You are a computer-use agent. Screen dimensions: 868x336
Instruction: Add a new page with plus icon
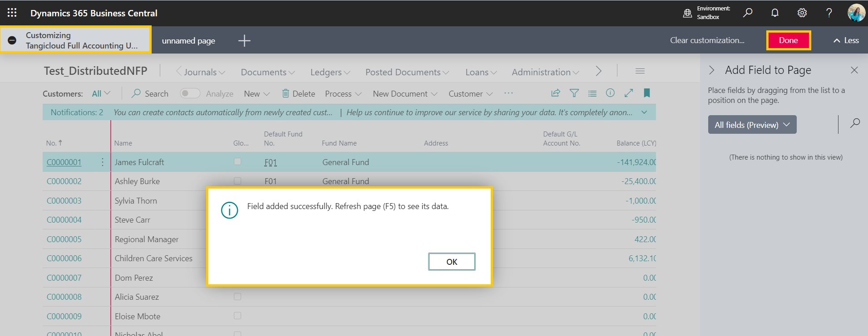[x=244, y=41]
